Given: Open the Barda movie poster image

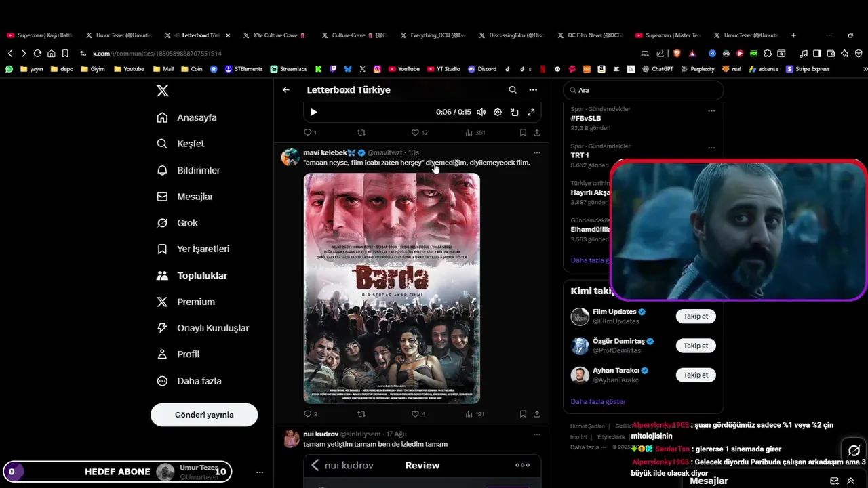Looking at the screenshot, I should 391,288.
